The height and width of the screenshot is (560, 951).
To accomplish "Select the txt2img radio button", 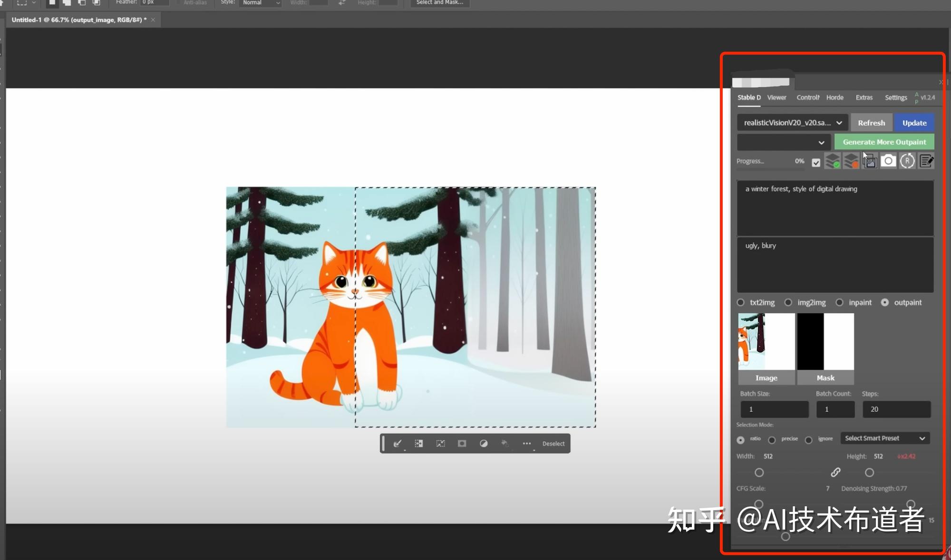I will coord(741,302).
